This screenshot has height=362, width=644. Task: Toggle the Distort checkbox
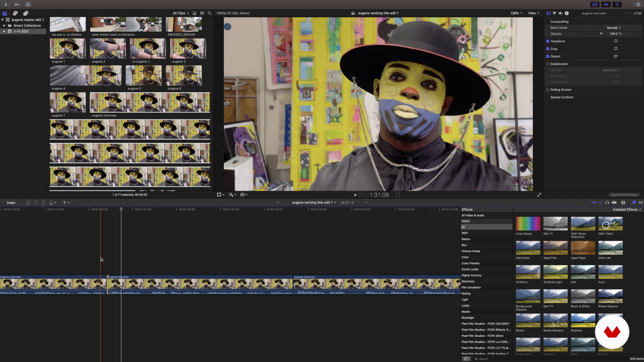pyautogui.click(x=548, y=56)
